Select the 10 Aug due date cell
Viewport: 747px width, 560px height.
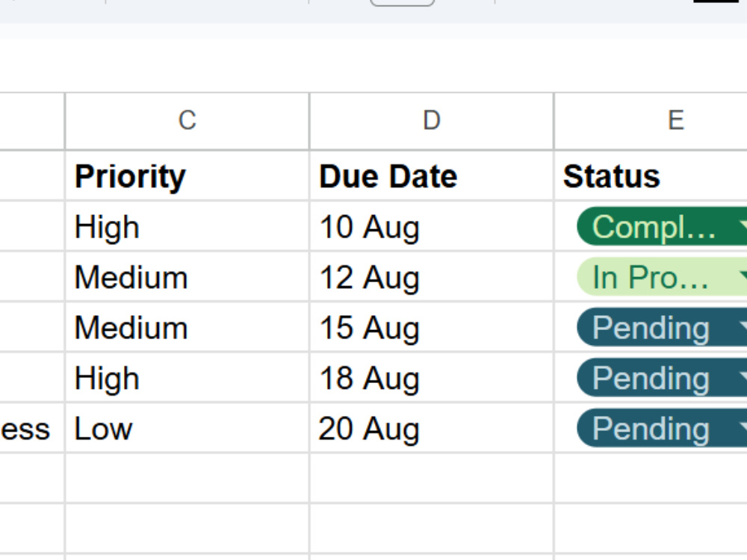pyautogui.click(x=432, y=227)
